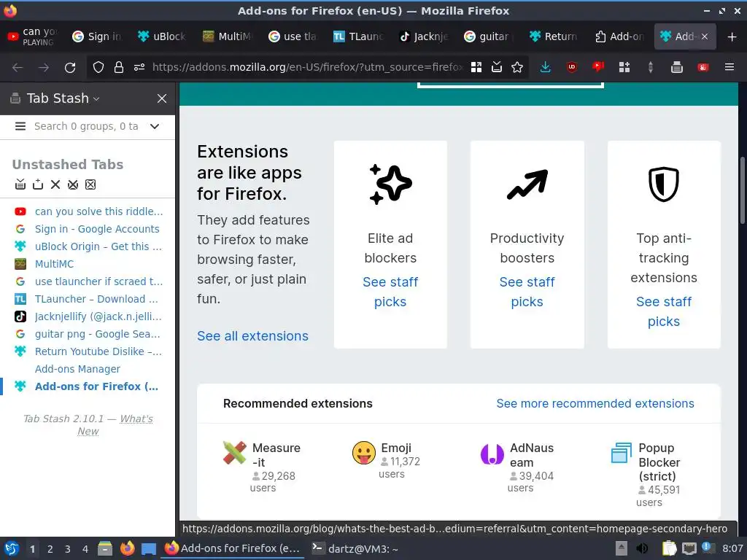747x560 pixels.
Task: Open See staff picks for Productivity boosters
Action: tap(527, 292)
